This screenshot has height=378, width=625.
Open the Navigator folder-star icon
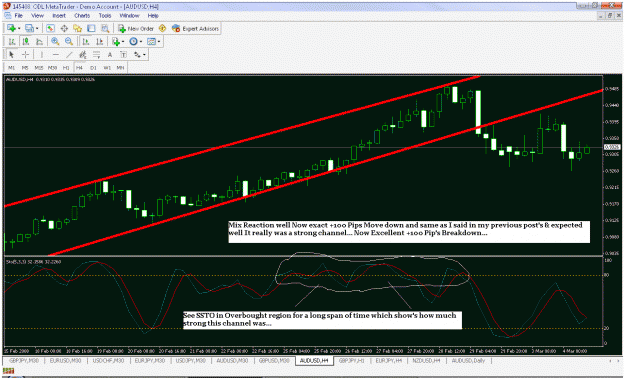[x=77, y=28]
